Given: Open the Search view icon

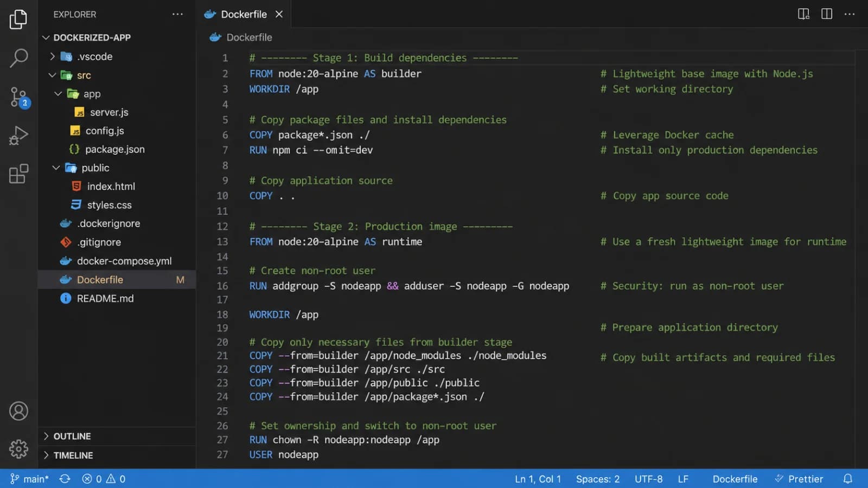Looking at the screenshot, I should tap(18, 58).
